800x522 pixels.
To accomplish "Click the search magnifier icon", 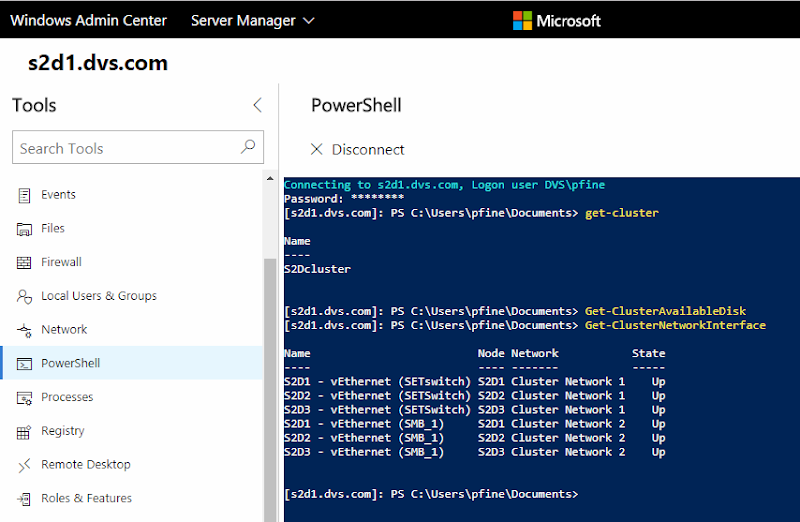I will [x=248, y=147].
